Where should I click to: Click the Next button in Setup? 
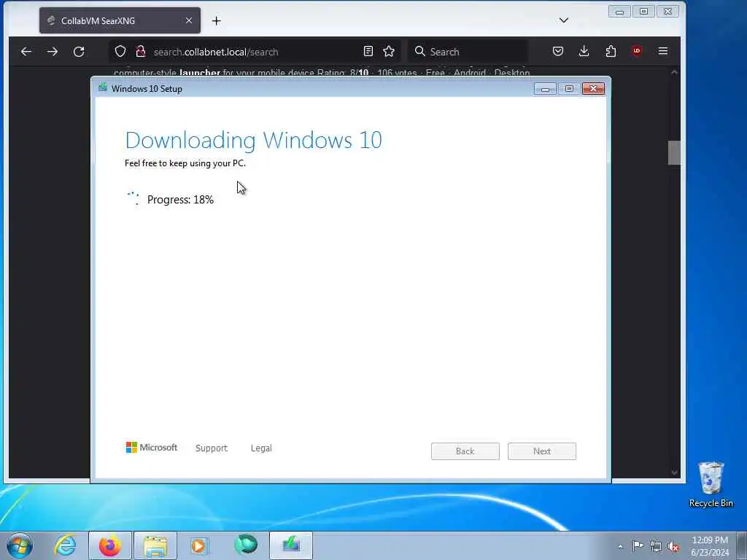[x=542, y=451]
